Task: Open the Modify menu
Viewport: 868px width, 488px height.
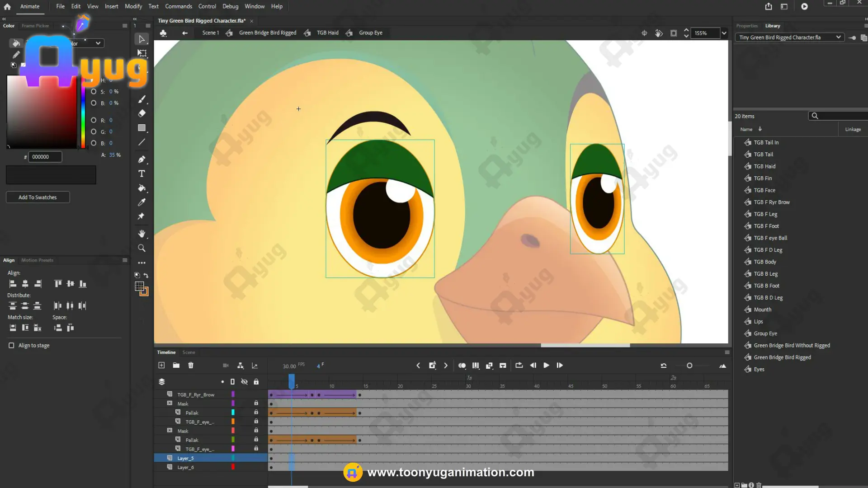Action: [133, 6]
